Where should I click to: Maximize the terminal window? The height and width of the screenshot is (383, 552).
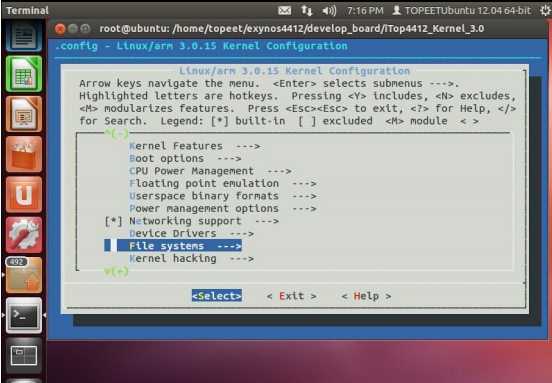point(85,29)
